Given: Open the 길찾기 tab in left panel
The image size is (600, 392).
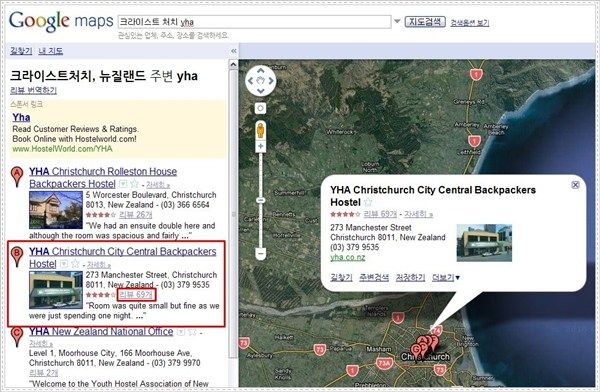Looking at the screenshot, I should coord(21,51).
